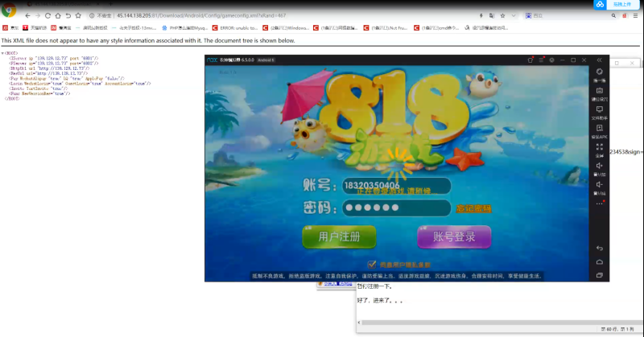Screen dimensions: 644x337
Task: Open Android recent apps button
Action: click(599, 275)
